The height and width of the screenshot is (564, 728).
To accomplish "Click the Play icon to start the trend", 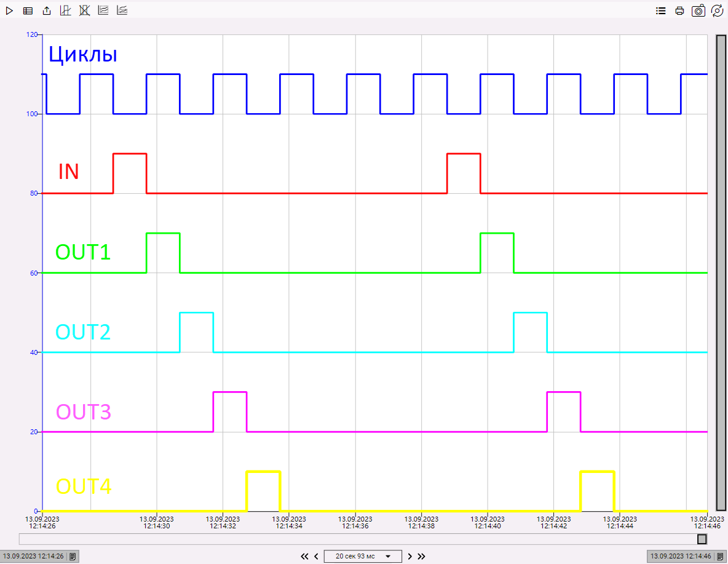I will click(9, 10).
